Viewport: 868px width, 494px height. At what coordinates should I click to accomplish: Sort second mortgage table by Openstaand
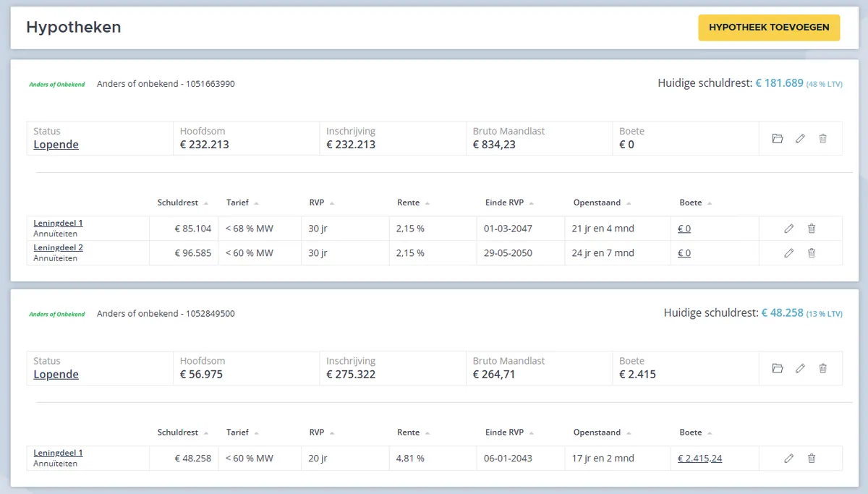pos(603,433)
